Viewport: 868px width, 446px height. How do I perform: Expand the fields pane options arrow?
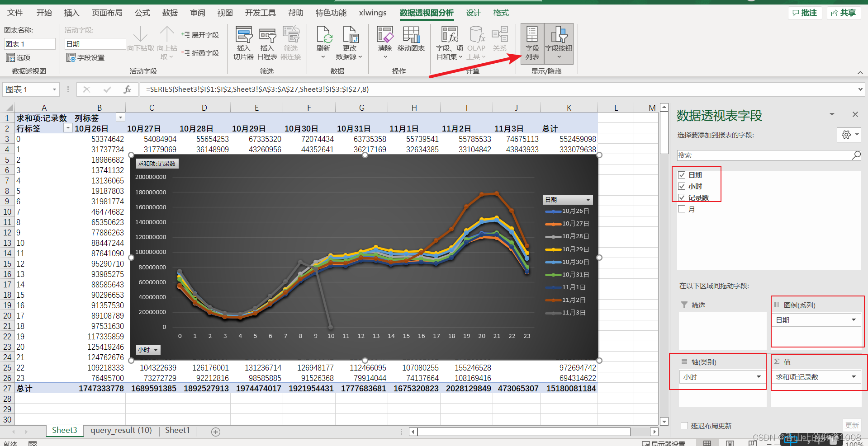(832, 114)
